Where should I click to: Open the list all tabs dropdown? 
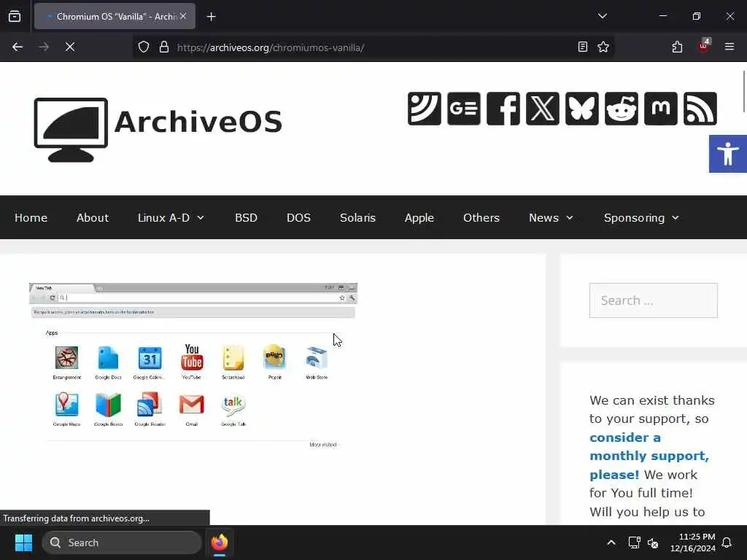602,16
